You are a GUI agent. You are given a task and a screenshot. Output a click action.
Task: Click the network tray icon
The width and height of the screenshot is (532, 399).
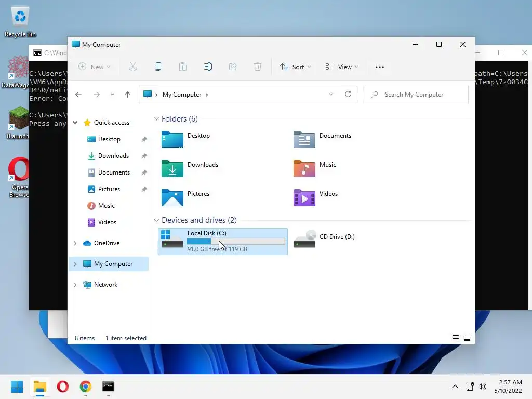pyautogui.click(x=470, y=387)
